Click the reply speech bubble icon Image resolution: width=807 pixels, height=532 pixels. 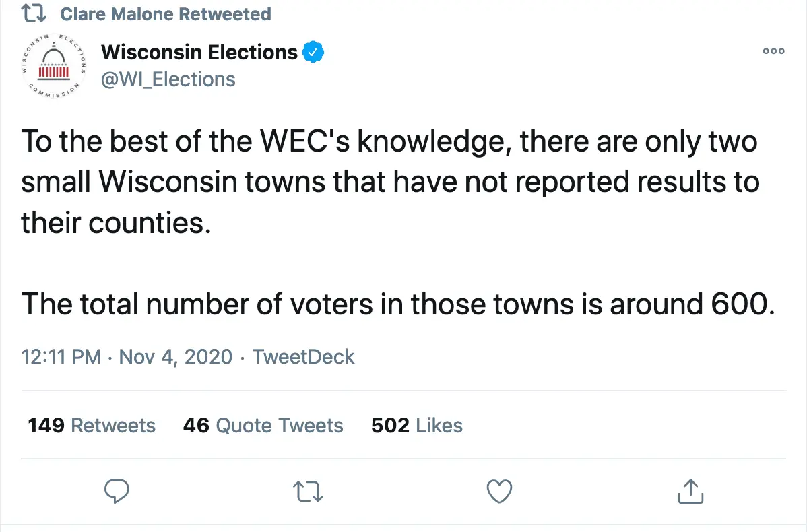coord(118,491)
